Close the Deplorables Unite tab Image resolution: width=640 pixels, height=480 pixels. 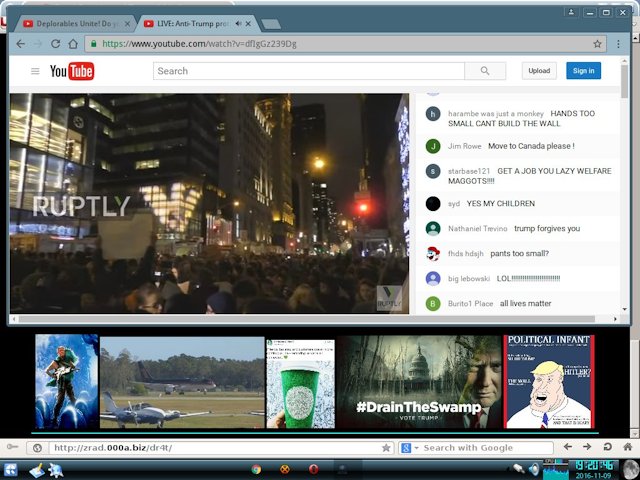click(x=127, y=24)
